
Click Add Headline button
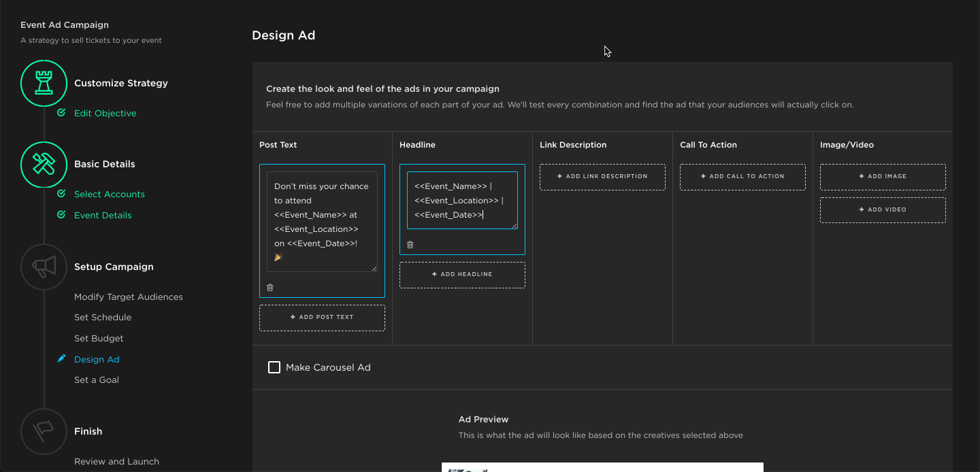[x=462, y=275]
